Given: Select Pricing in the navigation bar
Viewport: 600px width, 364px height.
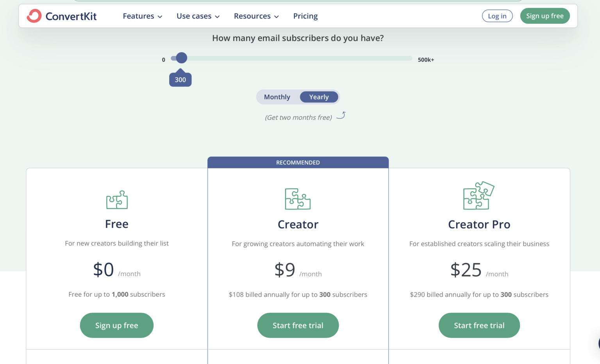Looking at the screenshot, I should click(305, 16).
